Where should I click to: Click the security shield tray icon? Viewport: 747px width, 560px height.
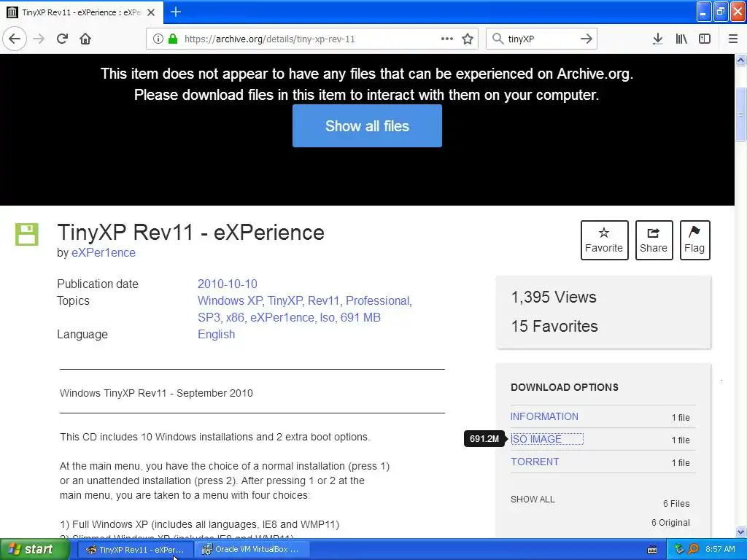point(679,549)
